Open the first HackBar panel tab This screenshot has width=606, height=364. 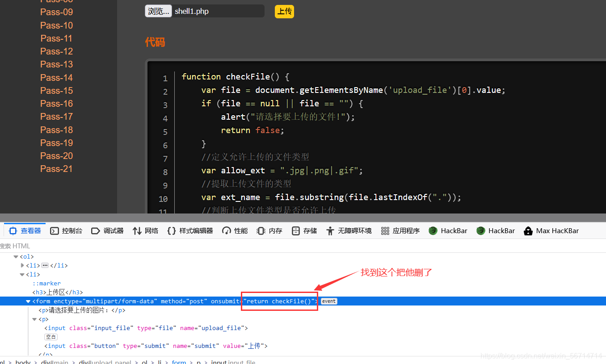(x=448, y=231)
